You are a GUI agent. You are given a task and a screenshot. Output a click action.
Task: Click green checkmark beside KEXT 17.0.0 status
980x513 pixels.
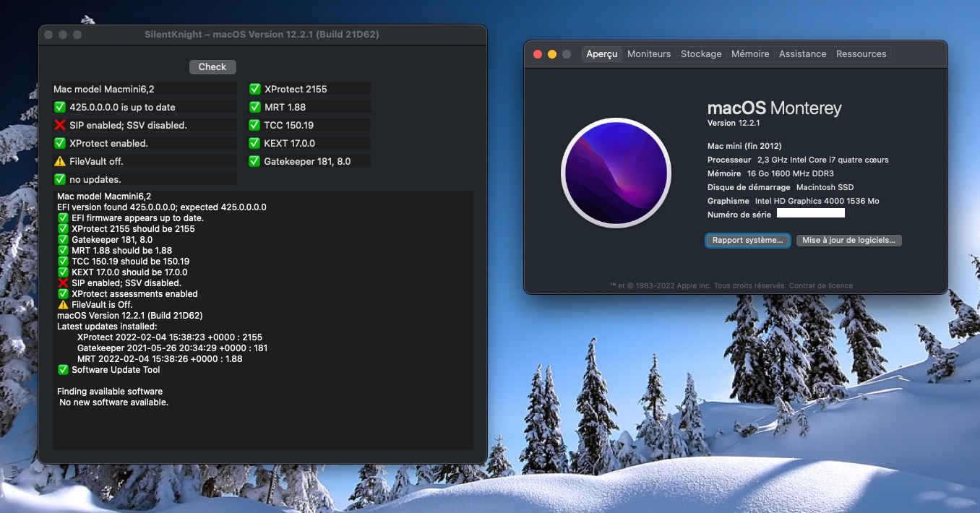(255, 143)
